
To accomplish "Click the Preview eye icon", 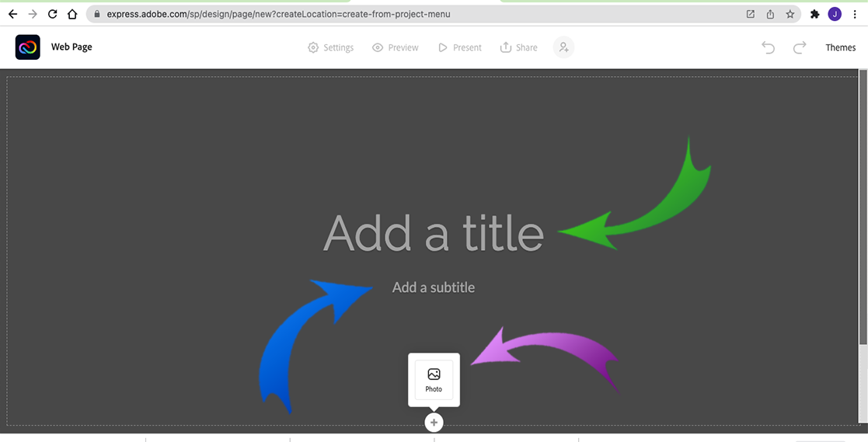I will (378, 47).
